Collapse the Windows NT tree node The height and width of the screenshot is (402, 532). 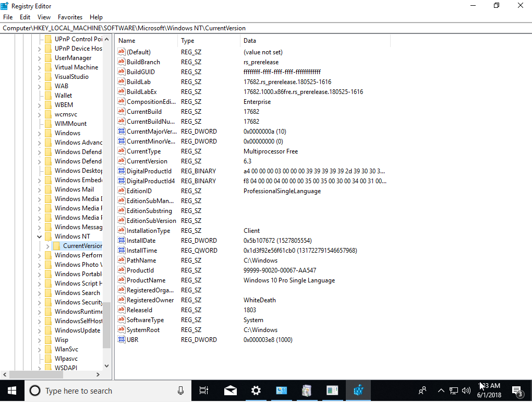[x=39, y=237]
